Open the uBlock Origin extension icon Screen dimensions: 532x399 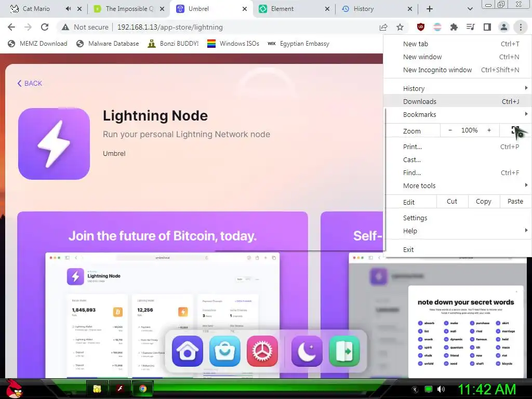pyautogui.click(x=421, y=27)
